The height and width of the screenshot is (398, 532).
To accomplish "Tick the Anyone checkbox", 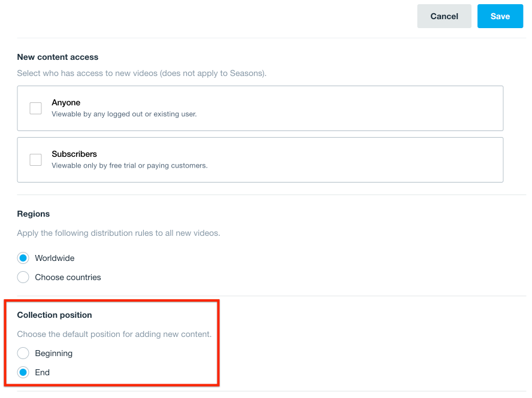I will click(36, 108).
